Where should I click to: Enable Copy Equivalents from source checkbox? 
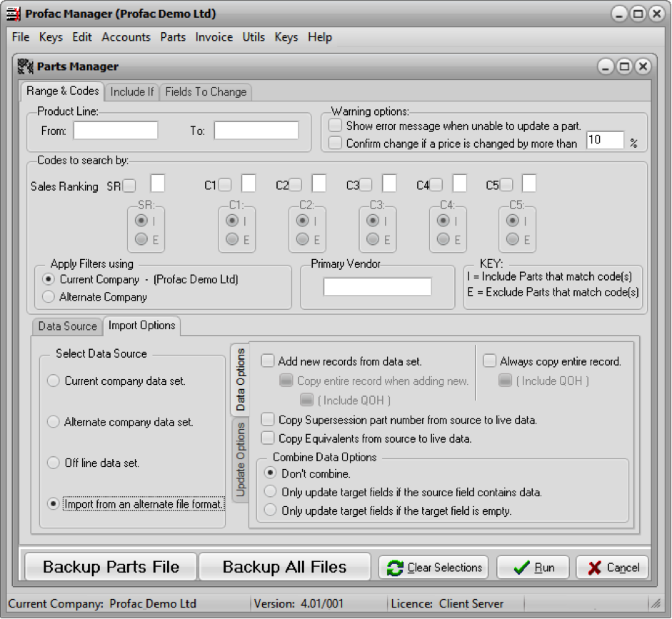[268, 438]
